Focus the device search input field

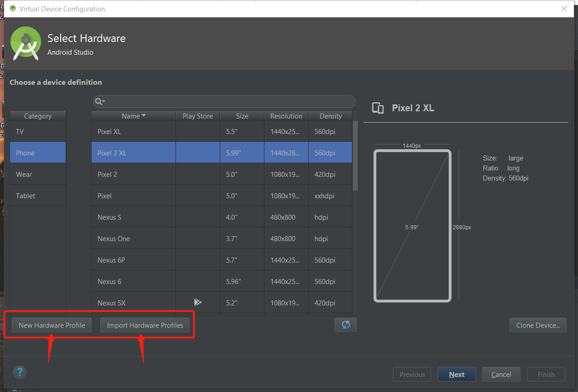click(x=228, y=101)
